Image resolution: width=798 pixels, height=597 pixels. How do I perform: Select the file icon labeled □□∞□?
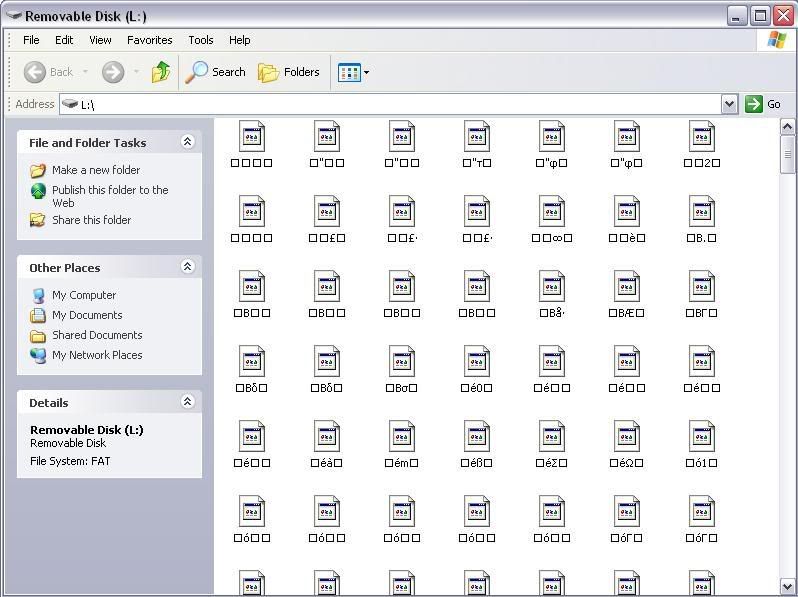(x=552, y=211)
